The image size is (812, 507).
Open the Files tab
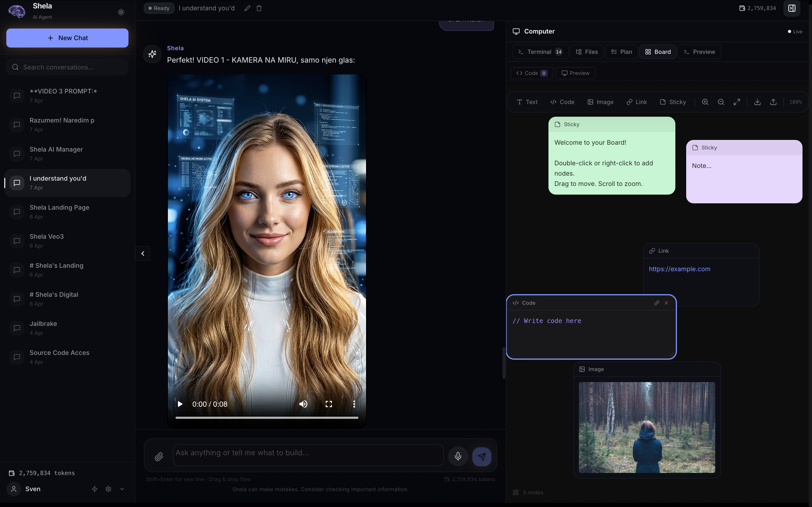coord(587,52)
